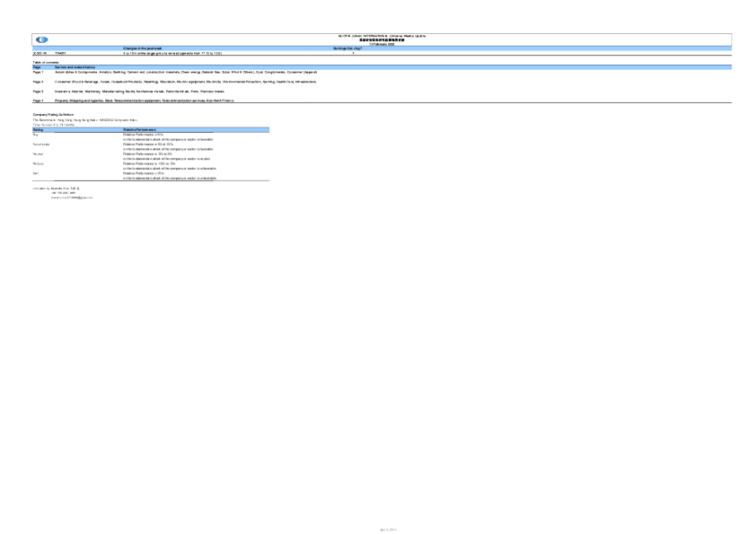756x534 pixels.
Task: Click the 'Reduce' rating row label
Action: [38, 164]
